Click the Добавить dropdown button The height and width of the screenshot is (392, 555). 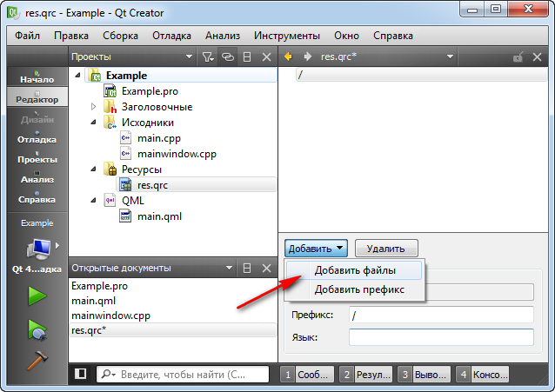point(316,249)
